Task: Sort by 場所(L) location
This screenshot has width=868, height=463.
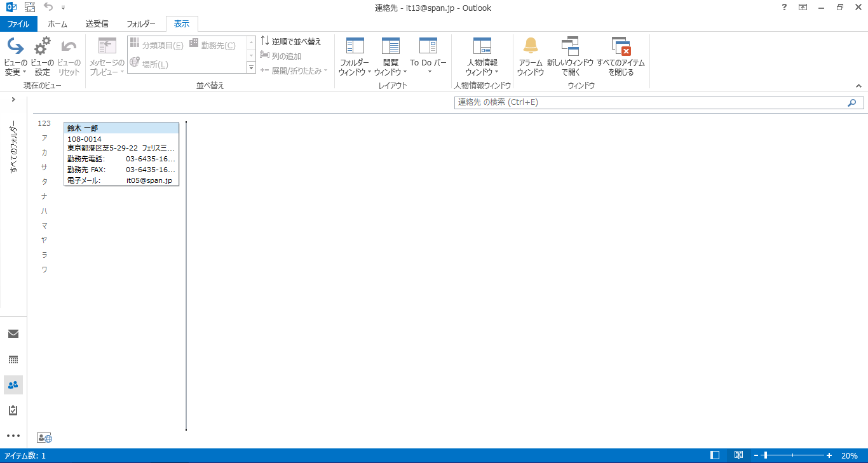Action: click(x=150, y=64)
